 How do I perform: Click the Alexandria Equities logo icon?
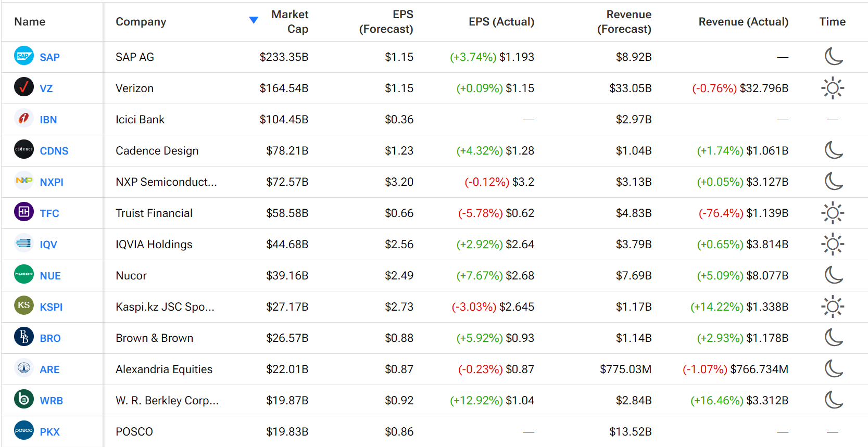coord(24,368)
